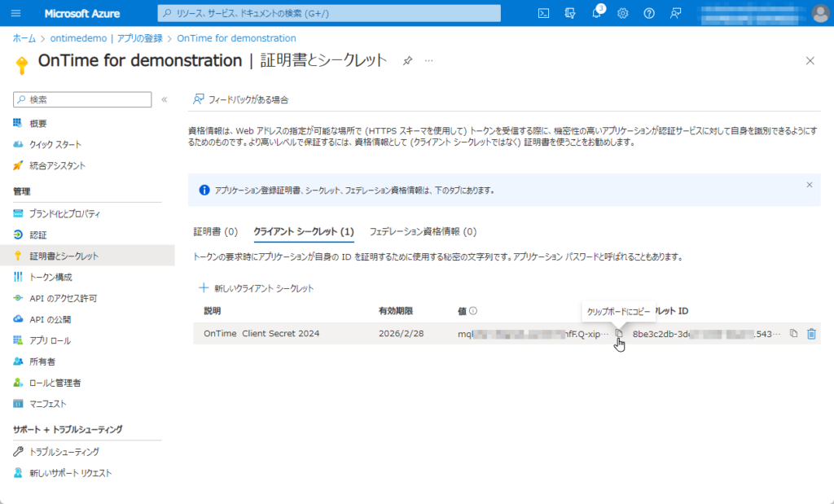The height and width of the screenshot is (504, 834).
Task: Click the Microsoft Azure logo text
Action: point(82,13)
